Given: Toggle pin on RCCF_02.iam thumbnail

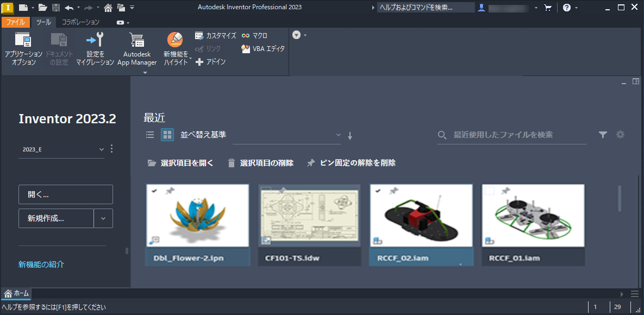Looking at the screenshot, I should (x=393, y=191).
